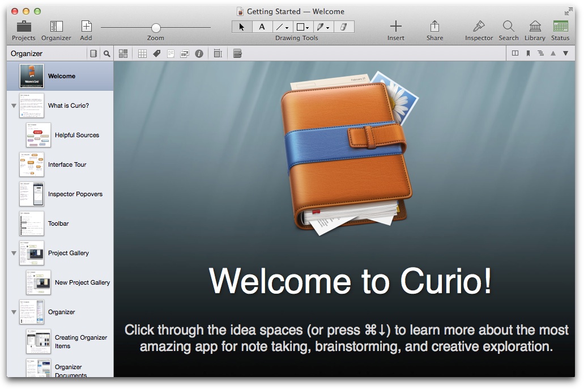
Task: Click the notes page icon
Action: click(x=171, y=54)
